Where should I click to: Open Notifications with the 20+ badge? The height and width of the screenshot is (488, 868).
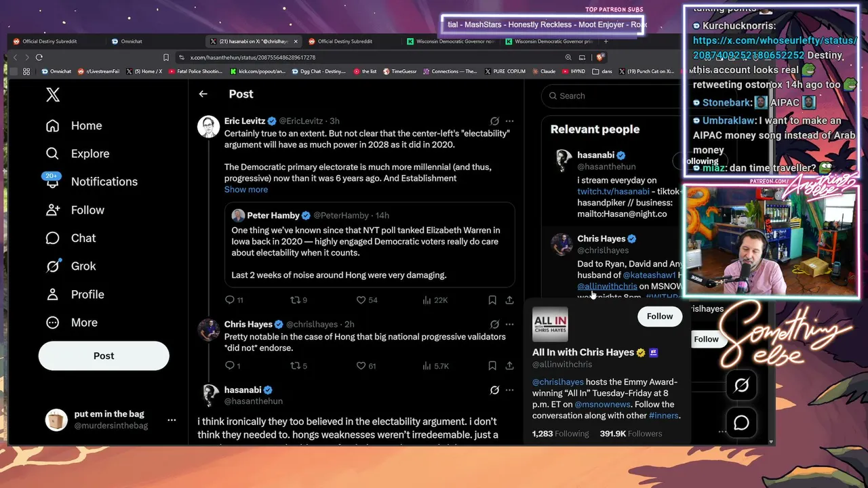92,182
